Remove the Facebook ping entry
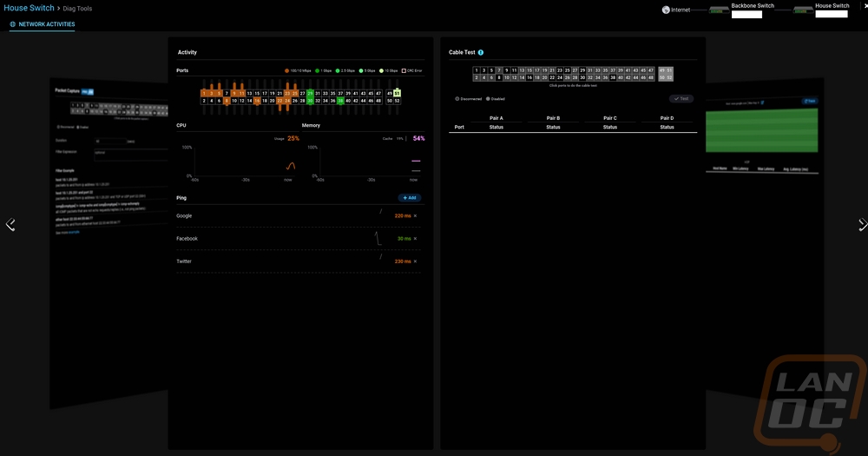 coord(415,239)
